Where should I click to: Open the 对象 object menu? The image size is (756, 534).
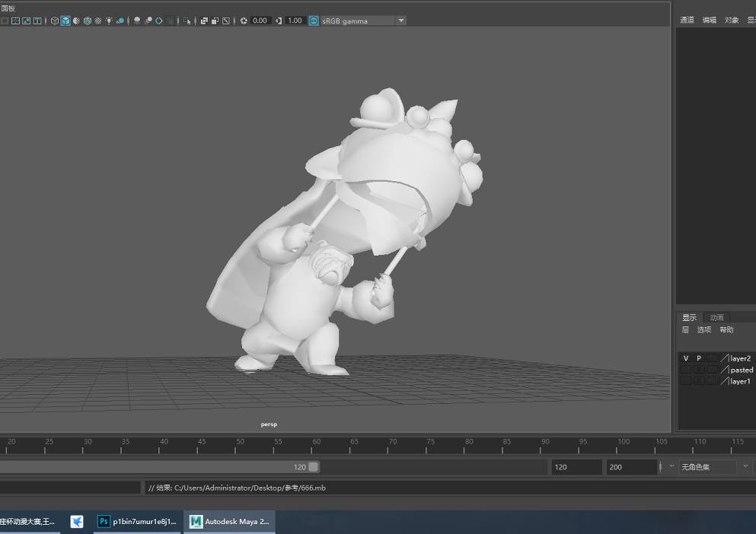pos(732,20)
